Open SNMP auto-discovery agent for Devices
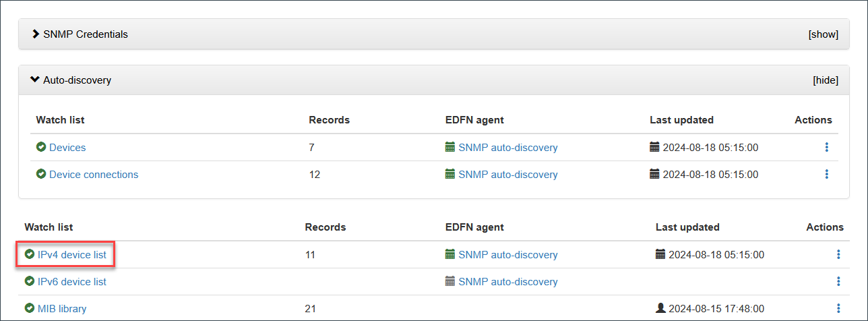868x321 pixels. point(507,147)
